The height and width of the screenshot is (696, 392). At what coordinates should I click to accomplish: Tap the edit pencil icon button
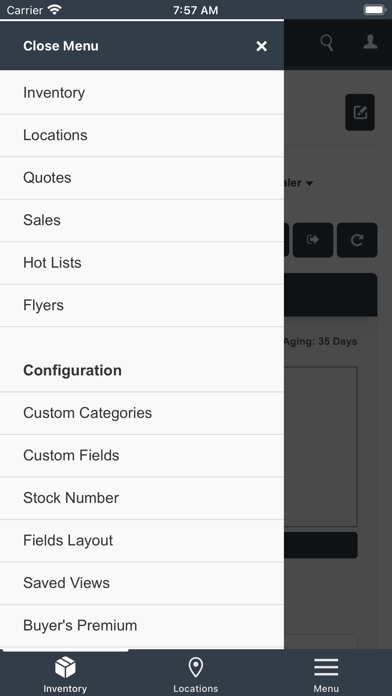pyautogui.click(x=360, y=112)
